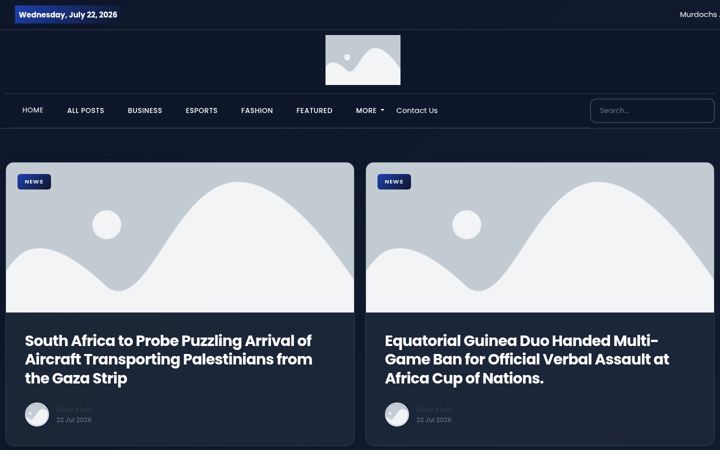Open ALL POSTS in navigation
This screenshot has width=720, height=450.
(x=85, y=111)
